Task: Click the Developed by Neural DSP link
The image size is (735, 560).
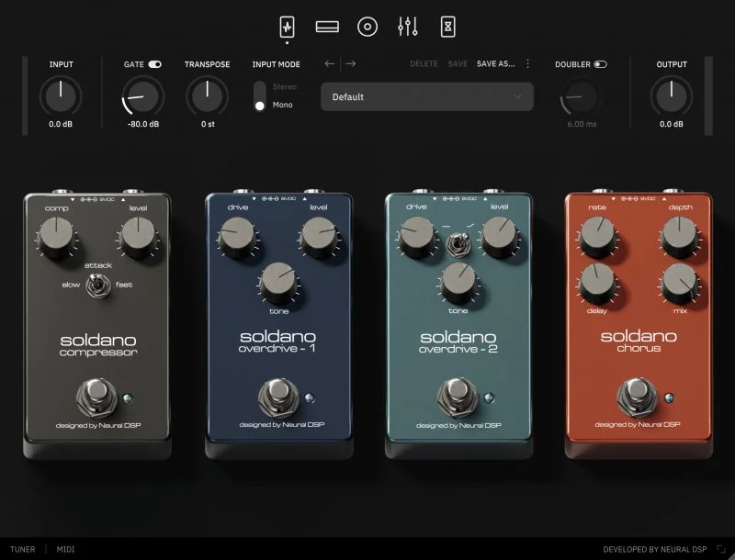Action: (654, 549)
